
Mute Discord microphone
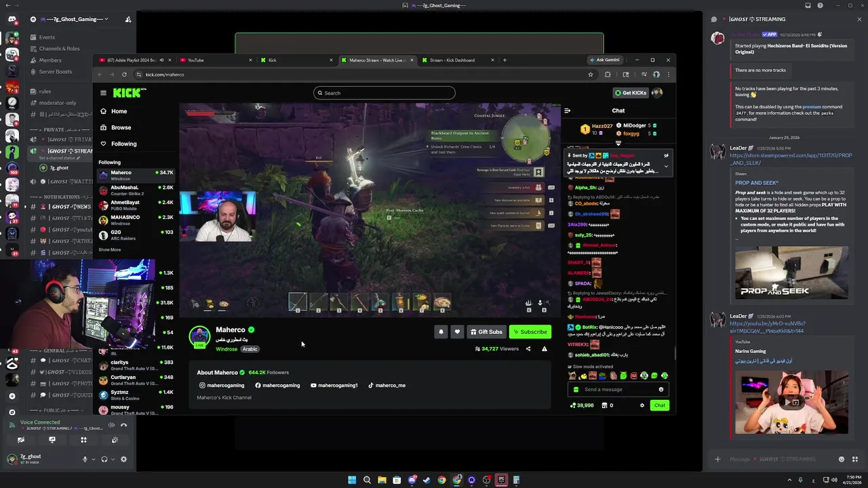(x=85, y=459)
